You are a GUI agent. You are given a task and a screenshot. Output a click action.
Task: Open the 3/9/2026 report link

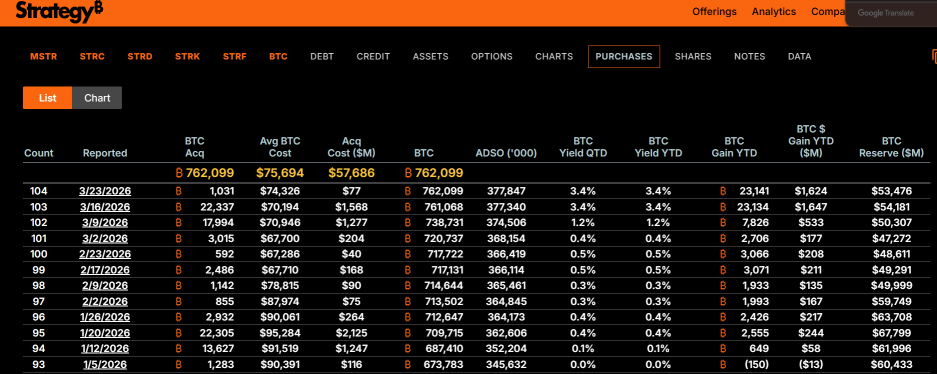coord(105,223)
